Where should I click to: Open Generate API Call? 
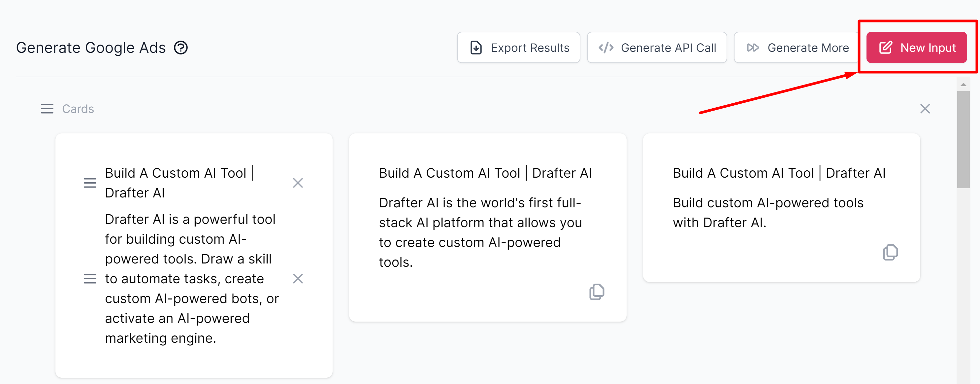pyautogui.click(x=657, y=48)
